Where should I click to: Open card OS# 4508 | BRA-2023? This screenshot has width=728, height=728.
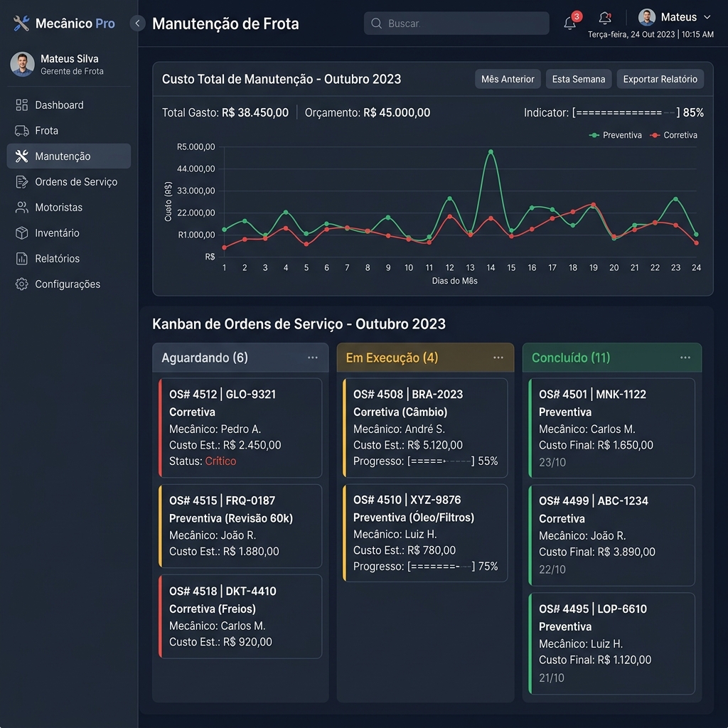(425, 427)
